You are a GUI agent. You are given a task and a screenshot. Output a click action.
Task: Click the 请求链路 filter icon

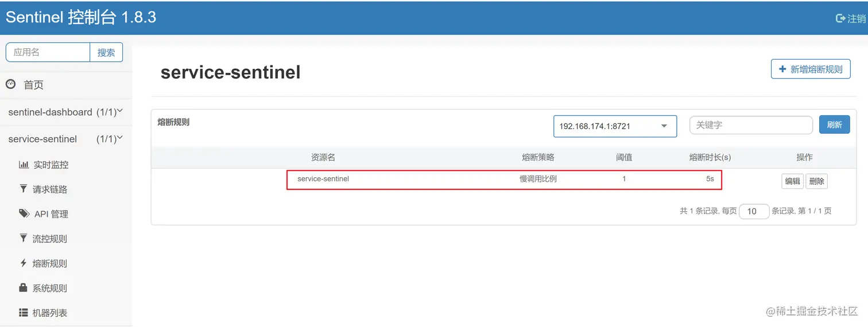24,189
